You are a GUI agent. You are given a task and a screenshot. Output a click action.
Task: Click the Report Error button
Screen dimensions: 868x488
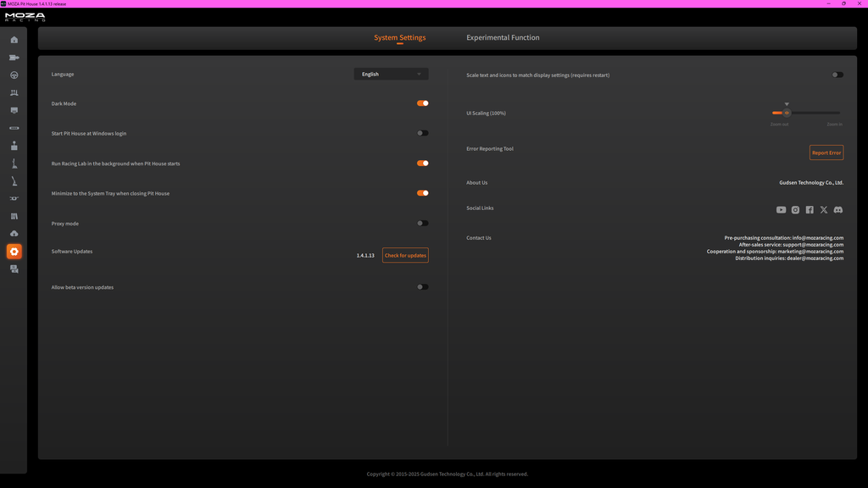826,152
